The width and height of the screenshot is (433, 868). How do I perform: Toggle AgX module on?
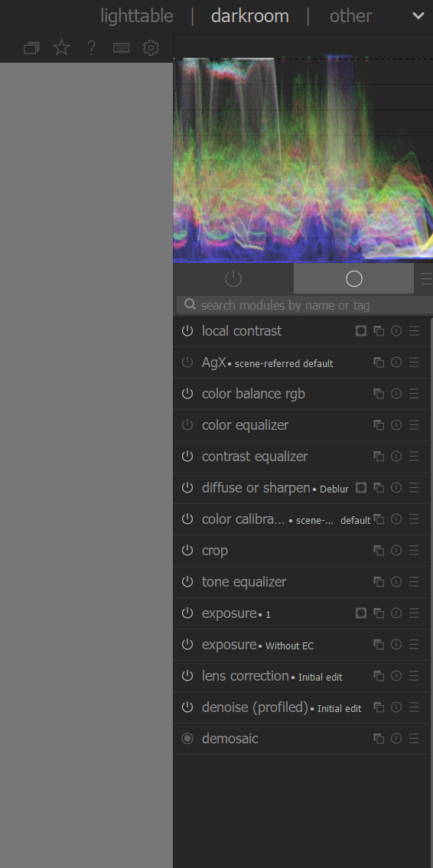[x=187, y=362]
